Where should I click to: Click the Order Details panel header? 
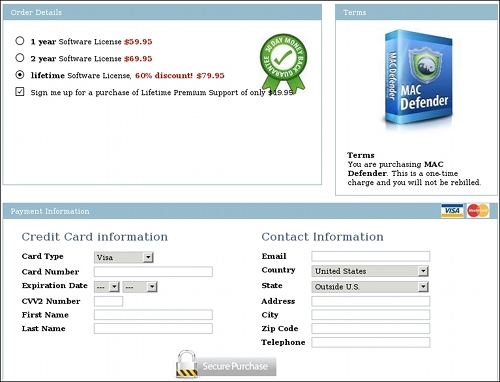click(x=162, y=12)
